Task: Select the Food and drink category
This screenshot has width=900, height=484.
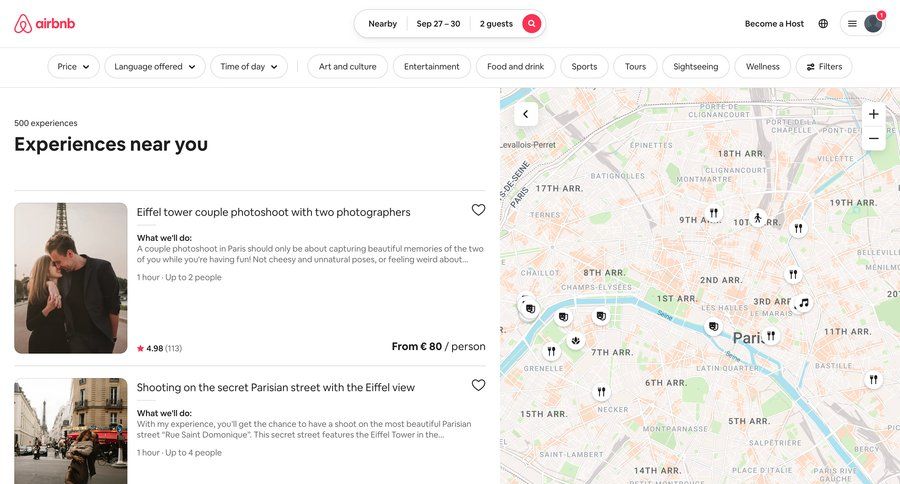Action: click(515, 67)
